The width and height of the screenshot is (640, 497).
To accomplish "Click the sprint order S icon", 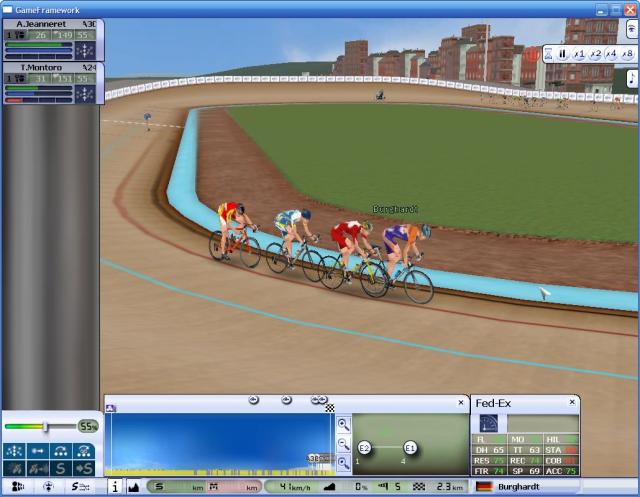I will click(62, 468).
